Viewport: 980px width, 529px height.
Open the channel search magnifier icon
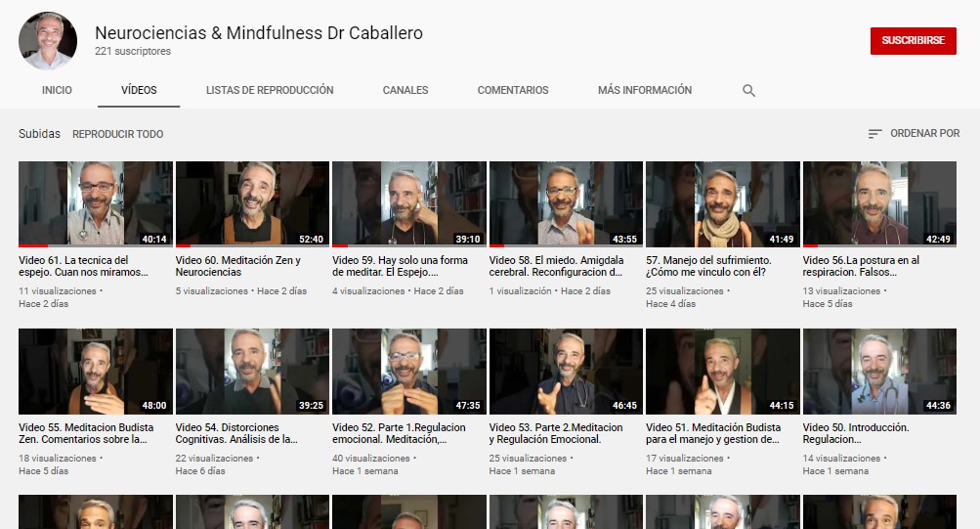coord(748,91)
